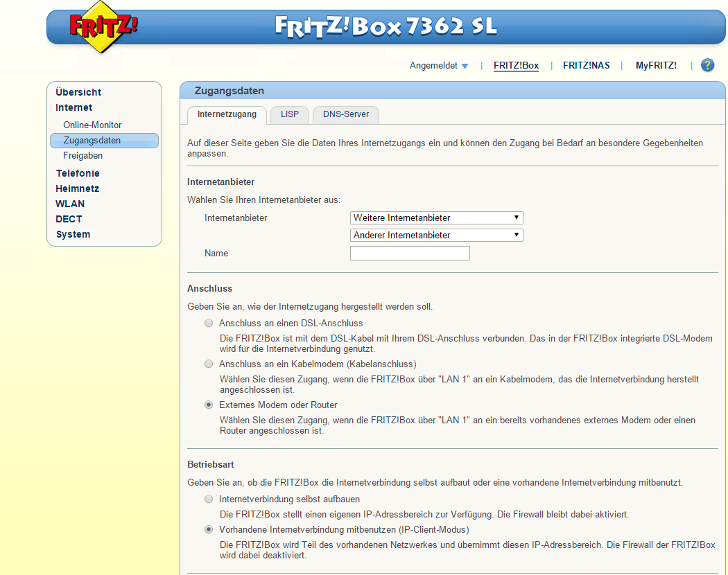Select Internetverbindung selbst aufbauen radio
This screenshot has width=728, height=575.
[209, 499]
